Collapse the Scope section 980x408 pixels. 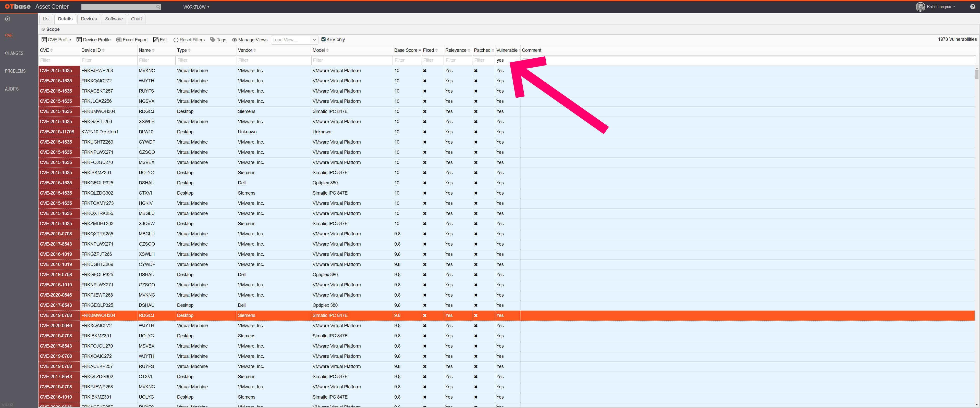click(x=51, y=30)
